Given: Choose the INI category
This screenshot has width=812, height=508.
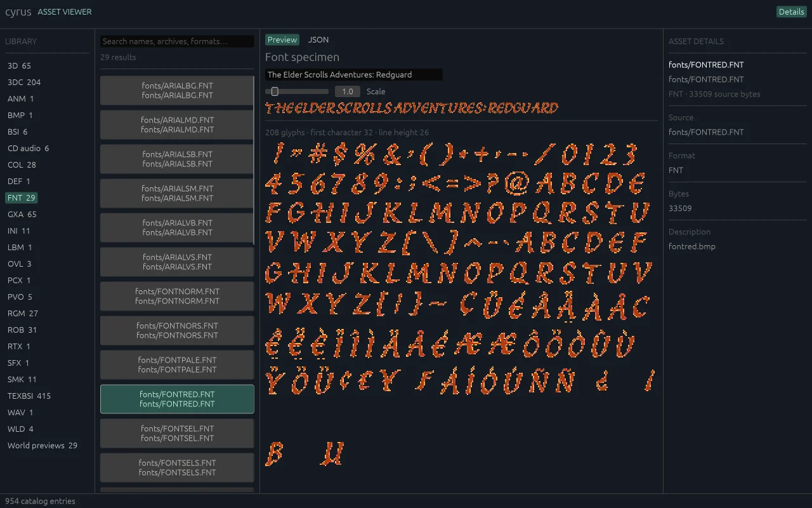Looking at the screenshot, I should click(x=19, y=231).
